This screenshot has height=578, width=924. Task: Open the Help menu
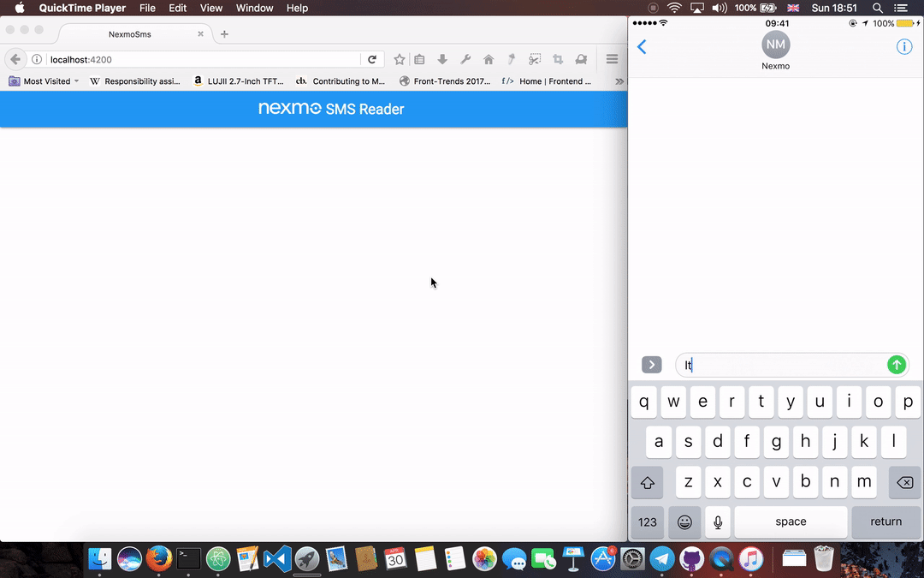point(297,8)
